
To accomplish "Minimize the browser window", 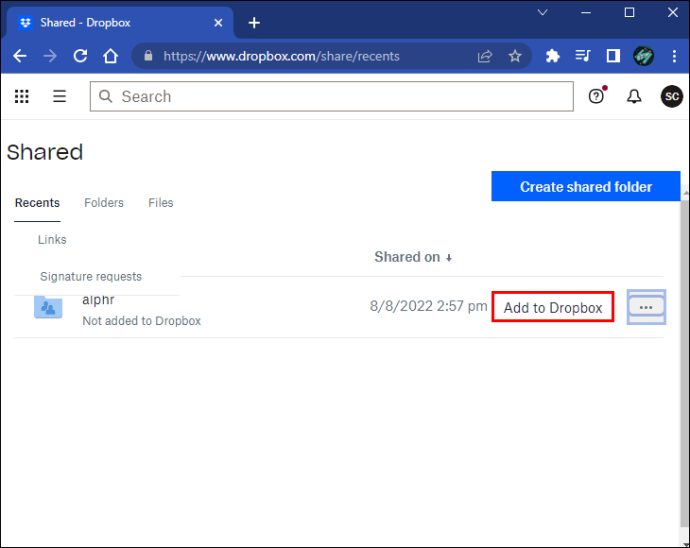I will [586, 13].
